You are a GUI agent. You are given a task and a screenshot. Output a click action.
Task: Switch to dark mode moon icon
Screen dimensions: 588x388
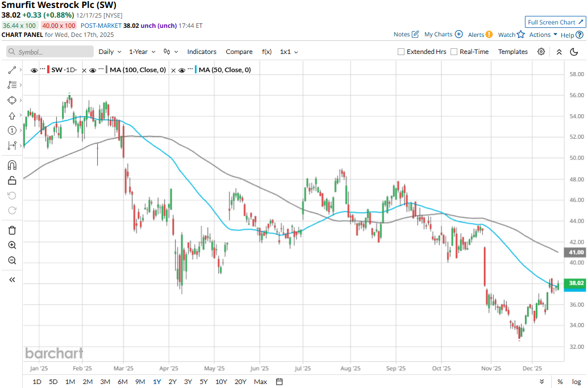pos(574,52)
